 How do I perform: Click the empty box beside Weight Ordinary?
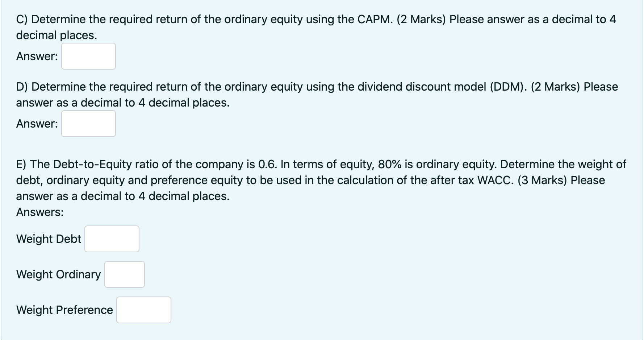(x=124, y=274)
